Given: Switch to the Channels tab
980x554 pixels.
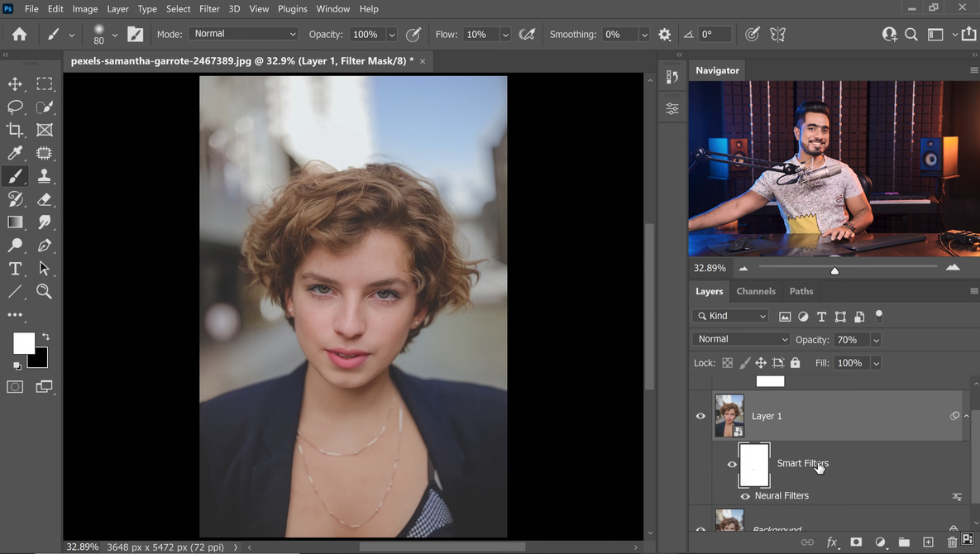Looking at the screenshot, I should click(x=755, y=291).
